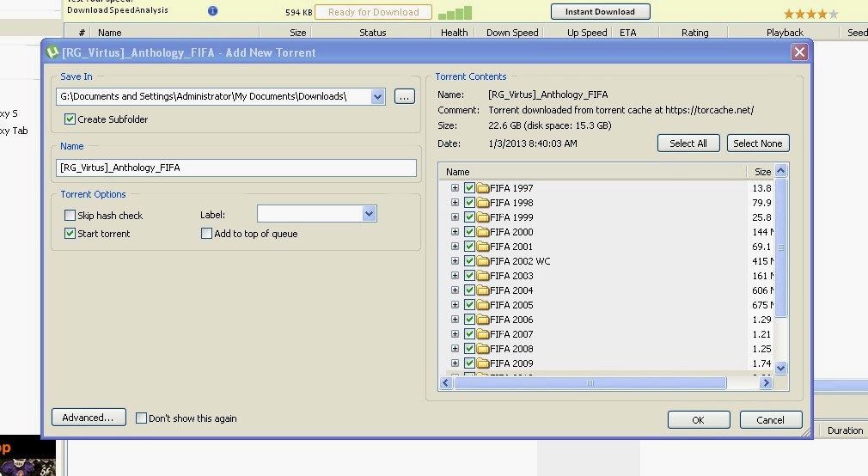The height and width of the screenshot is (476, 868).
Task: Expand the FIFA 2008 folder tree
Action: tap(455, 349)
